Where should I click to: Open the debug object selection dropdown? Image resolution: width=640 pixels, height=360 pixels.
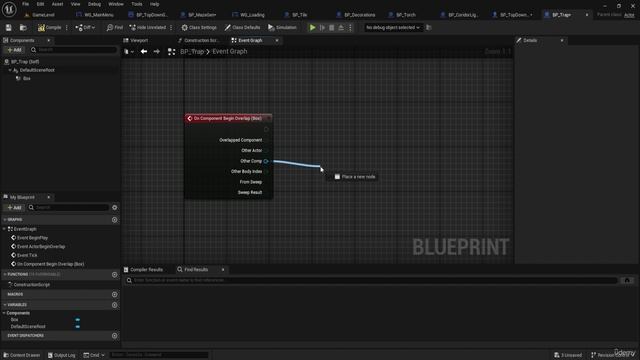pos(392,27)
